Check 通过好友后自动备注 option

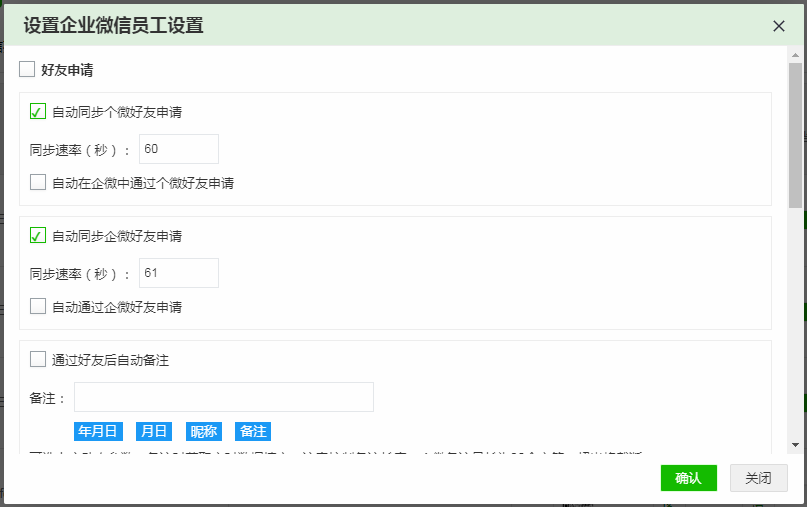pyautogui.click(x=38, y=360)
